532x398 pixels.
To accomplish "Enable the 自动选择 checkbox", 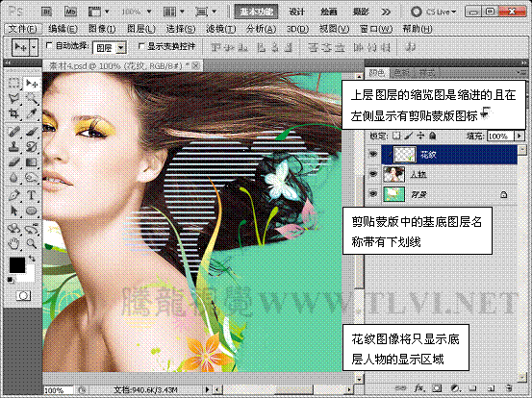I will (x=49, y=45).
